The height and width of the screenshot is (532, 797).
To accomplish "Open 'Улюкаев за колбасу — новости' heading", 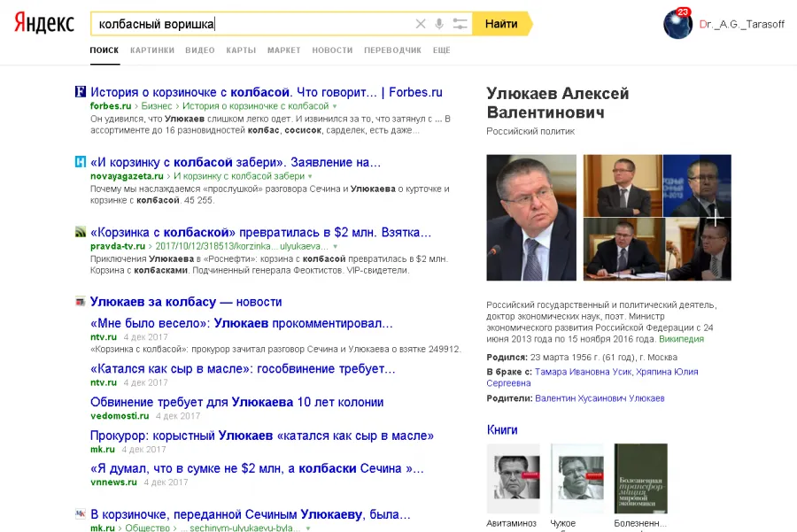I will click(186, 302).
